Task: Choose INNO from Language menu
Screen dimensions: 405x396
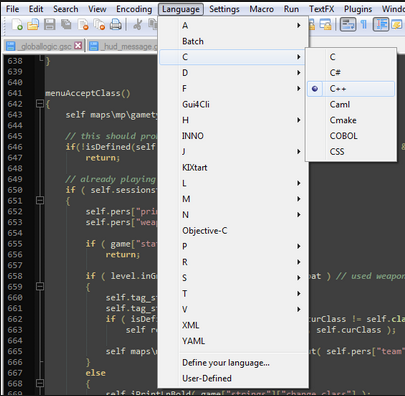Action: [233, 136]
